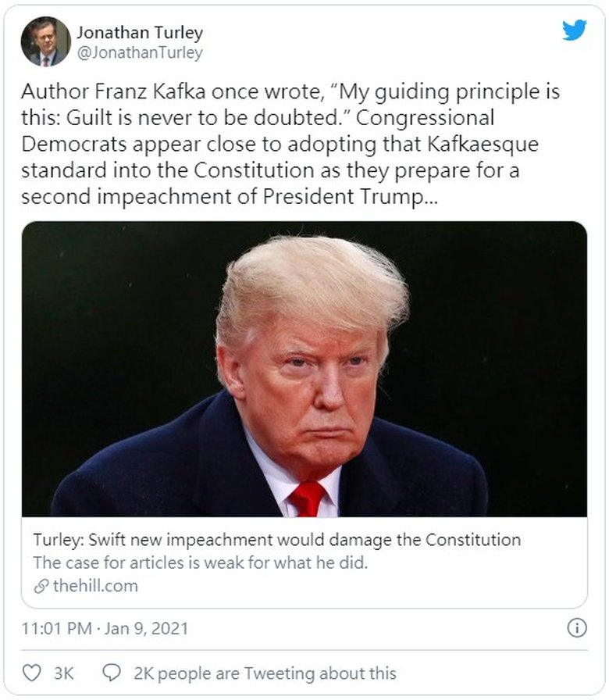The width and height of the screenshot is (609, 700).
Task: Click the tweet's last line ending 'President Trump...'
Action: coord(230,196)
